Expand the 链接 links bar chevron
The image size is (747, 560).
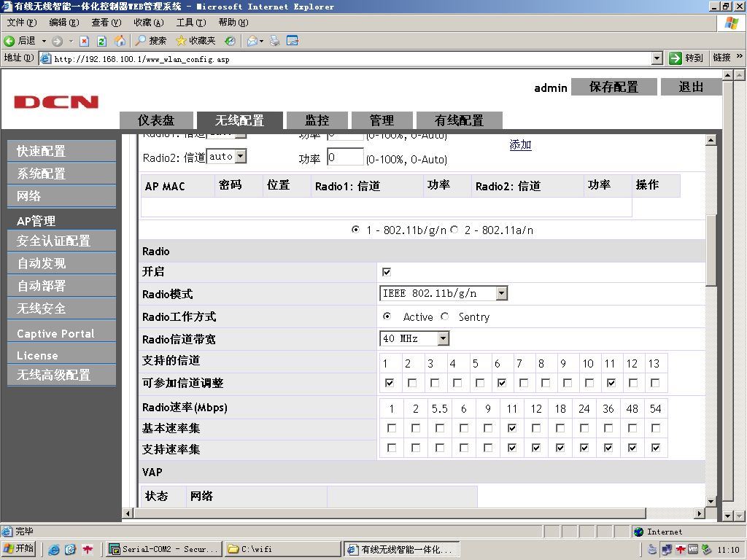coord(740,56)
